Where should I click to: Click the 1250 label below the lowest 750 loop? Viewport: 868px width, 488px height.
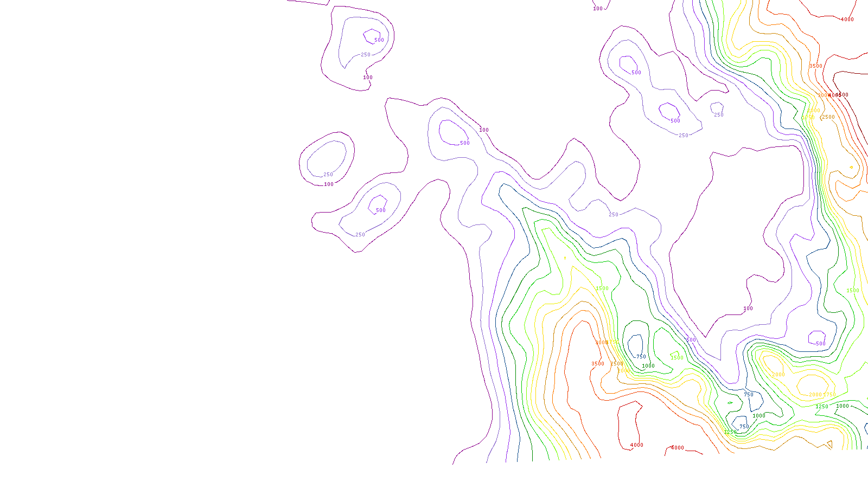pos(730,432)
